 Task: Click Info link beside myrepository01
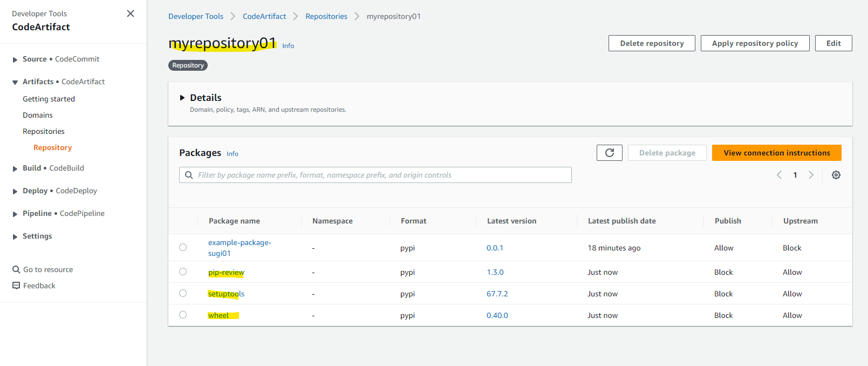[x=288, y=46]
